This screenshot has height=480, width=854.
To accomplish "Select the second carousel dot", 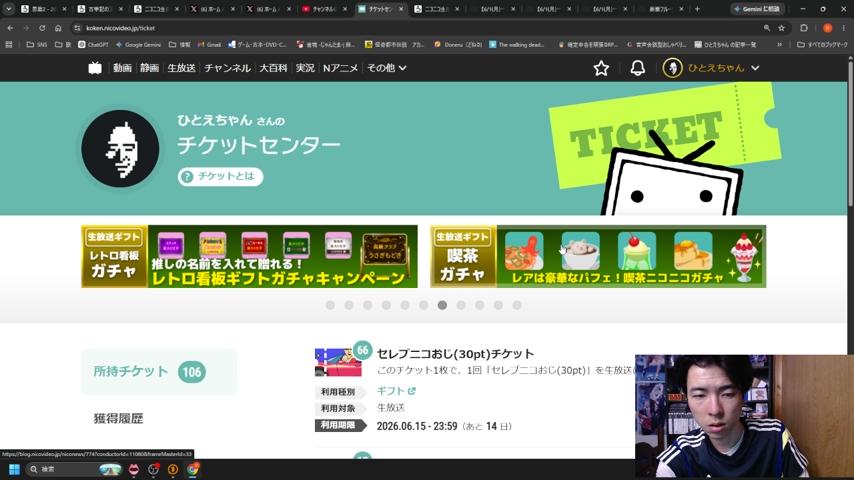I will pos(349,305).
